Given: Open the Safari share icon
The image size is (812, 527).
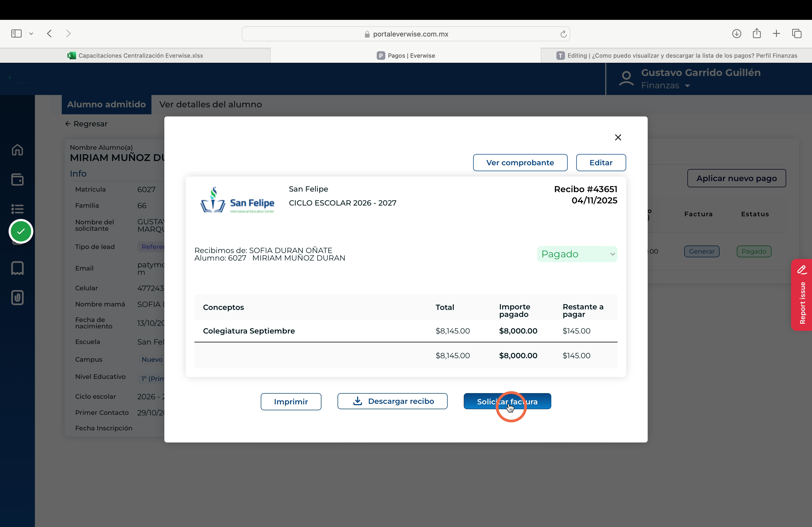Looking at the screenshot, I should [x=757, y=33].
